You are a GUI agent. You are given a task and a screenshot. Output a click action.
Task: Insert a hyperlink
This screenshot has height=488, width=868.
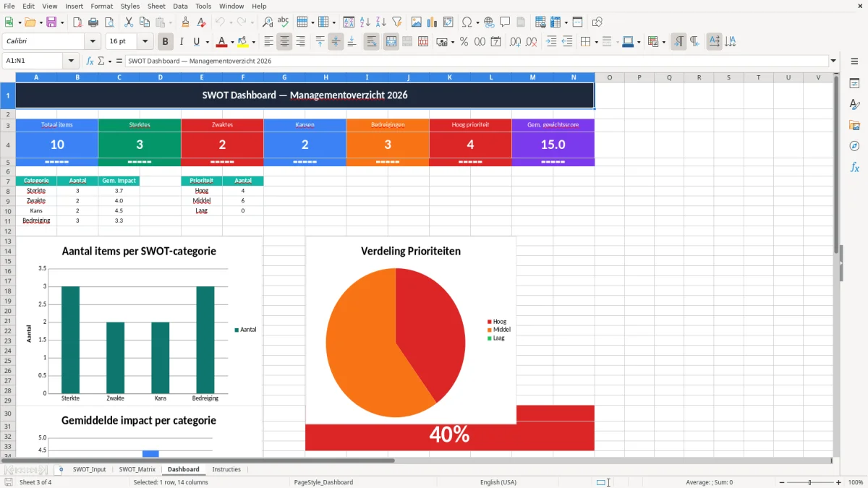(x=489, y=22)
